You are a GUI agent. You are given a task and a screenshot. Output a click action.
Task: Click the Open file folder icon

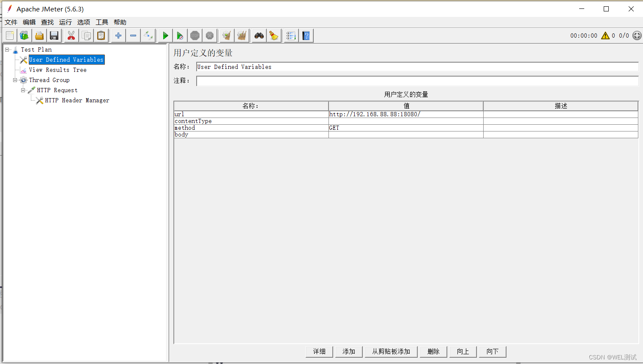pos(39,36)
